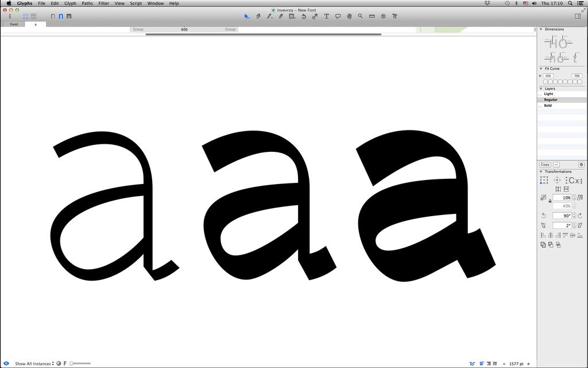Toggle visibility of the Light layer
The image size is (588, 368).
[x=540, y=94]
